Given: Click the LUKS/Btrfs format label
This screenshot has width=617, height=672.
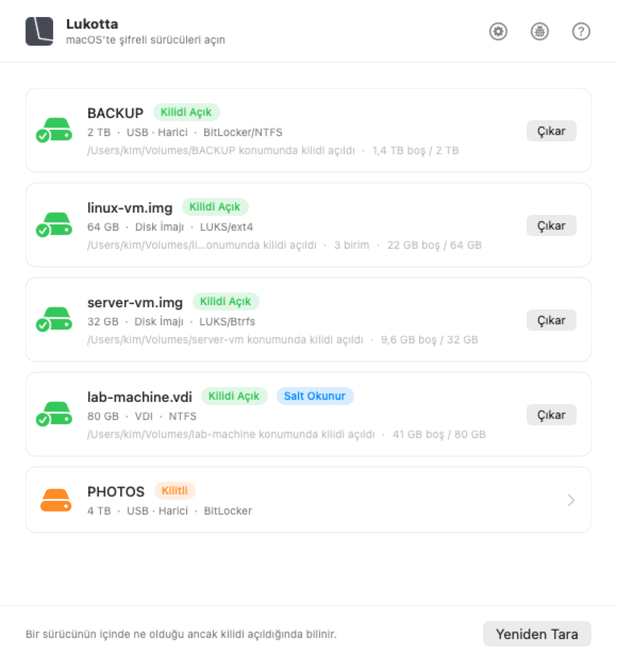Looking at the screenshot, I should pos(227,322).
